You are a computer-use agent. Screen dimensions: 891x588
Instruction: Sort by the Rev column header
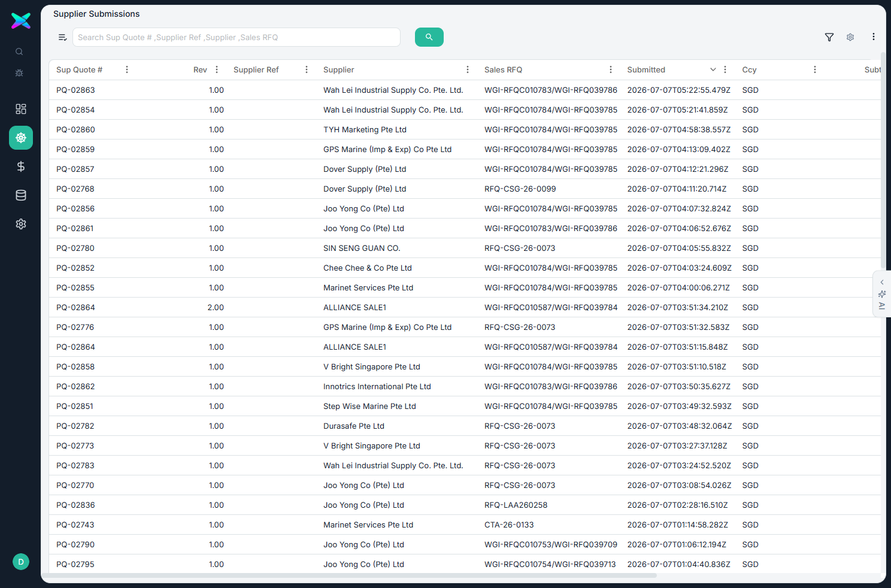click(x=200, y=69)
